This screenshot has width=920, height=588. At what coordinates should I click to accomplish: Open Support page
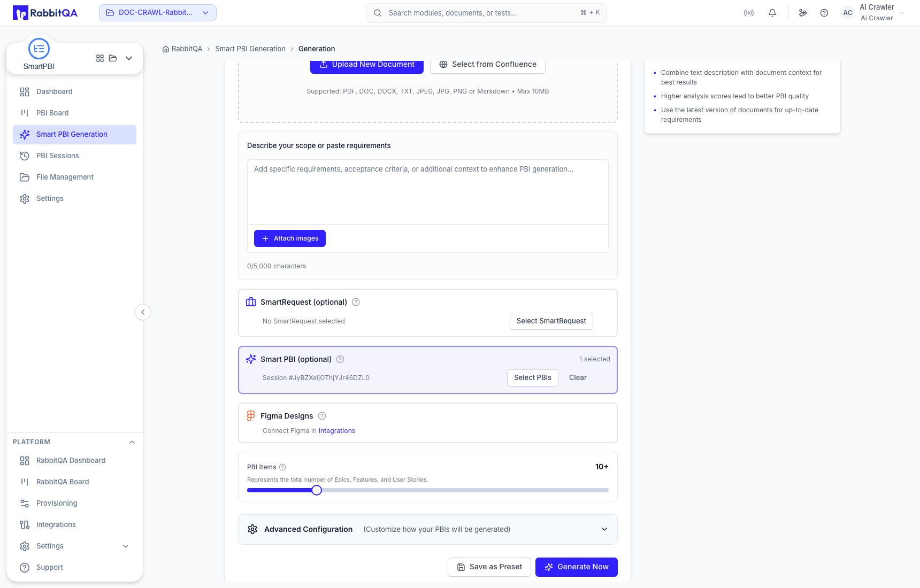[x=75, y=567]
